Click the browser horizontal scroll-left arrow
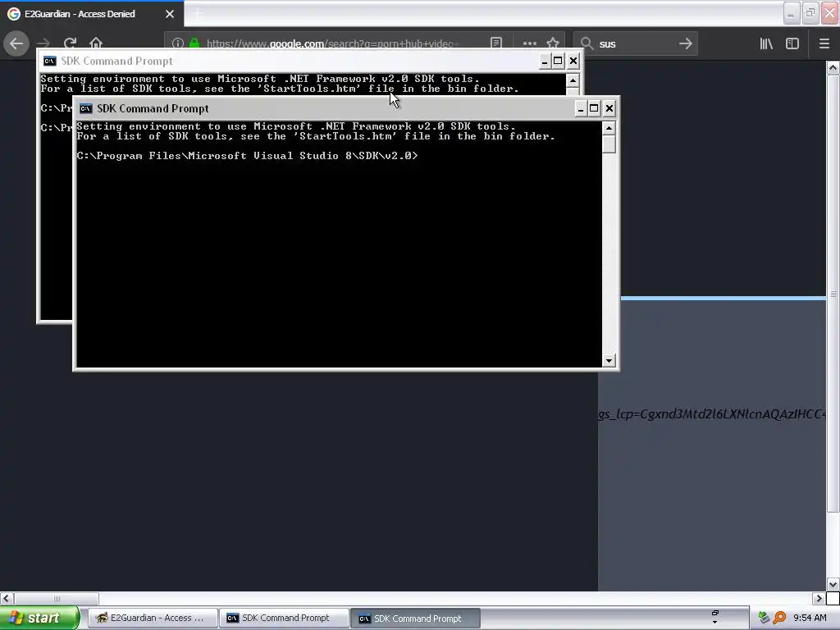840x630 pixels. click(x=7, y=598)
